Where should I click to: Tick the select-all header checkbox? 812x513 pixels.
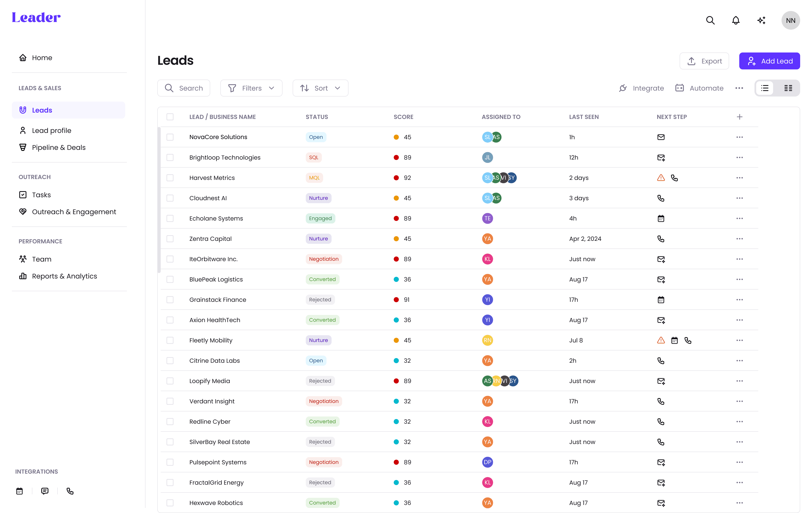[x=170, y=117]
